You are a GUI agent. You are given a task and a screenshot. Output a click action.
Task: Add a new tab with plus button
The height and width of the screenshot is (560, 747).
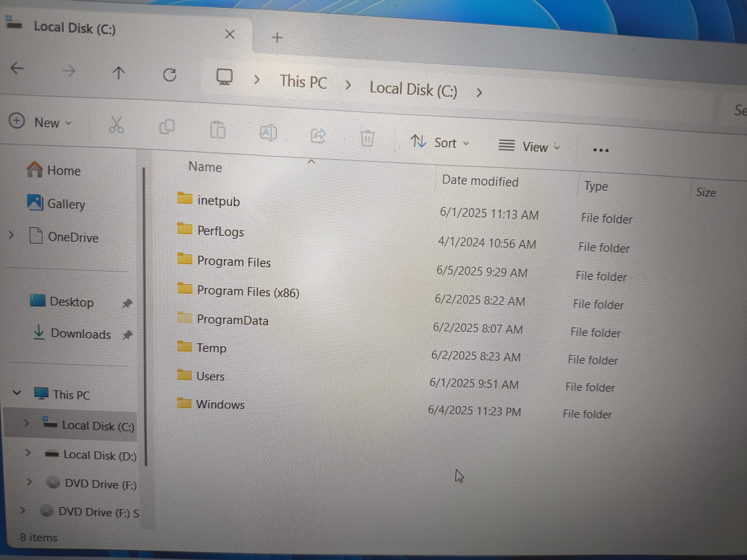click(277, 37)
